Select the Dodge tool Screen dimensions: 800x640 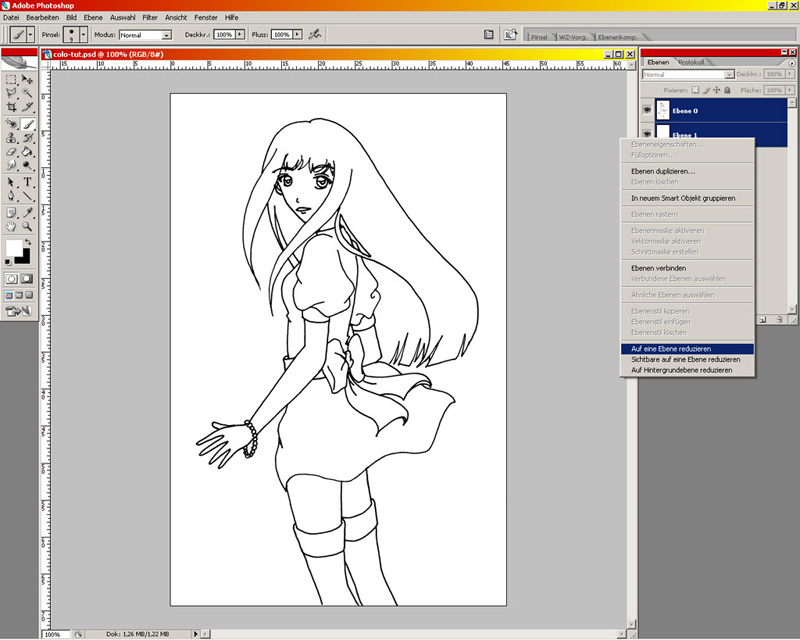(x=28, y=165)
